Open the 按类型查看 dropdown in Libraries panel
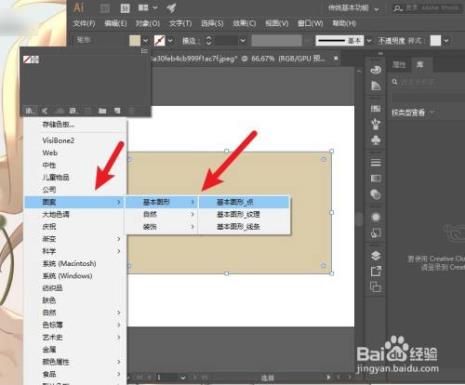 click(413, 113)
